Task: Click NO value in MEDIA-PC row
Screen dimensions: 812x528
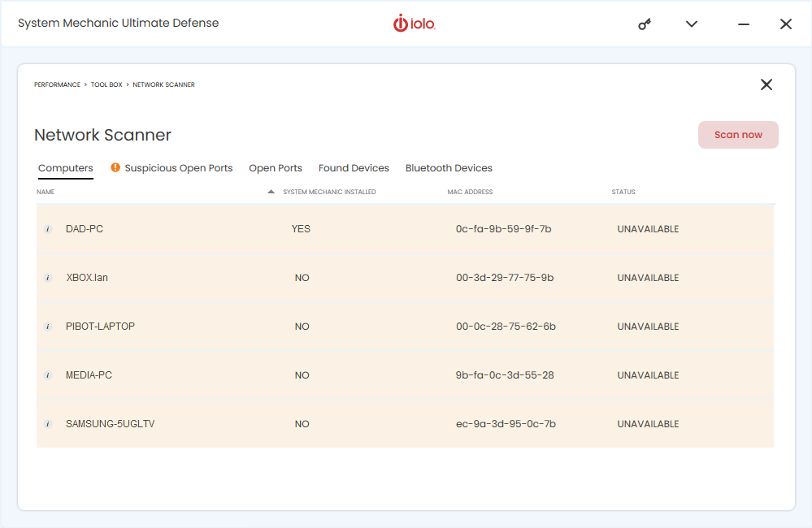Action: pyautogui.click(x=302, y=374)
